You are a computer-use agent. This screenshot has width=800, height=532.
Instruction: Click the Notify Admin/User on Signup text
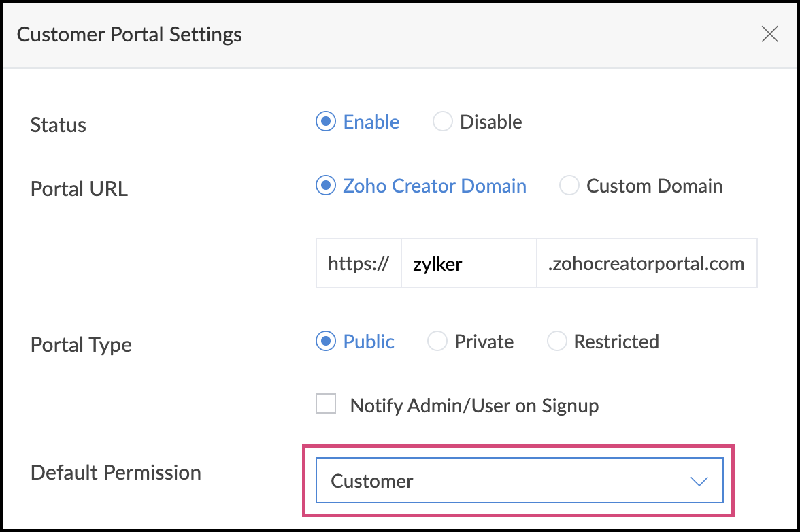474,406
